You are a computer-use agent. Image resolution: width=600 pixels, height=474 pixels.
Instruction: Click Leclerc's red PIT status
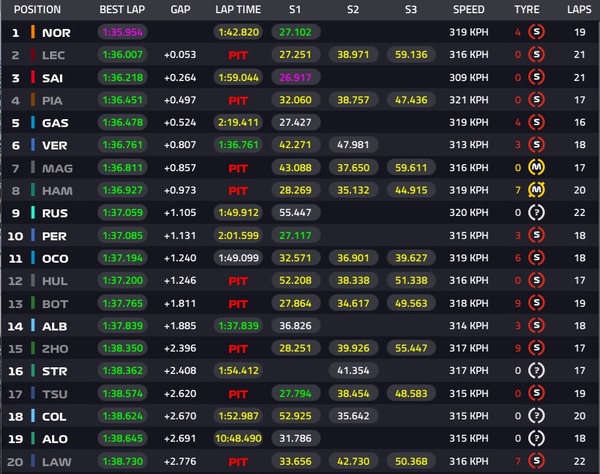[x=238, y=55]
